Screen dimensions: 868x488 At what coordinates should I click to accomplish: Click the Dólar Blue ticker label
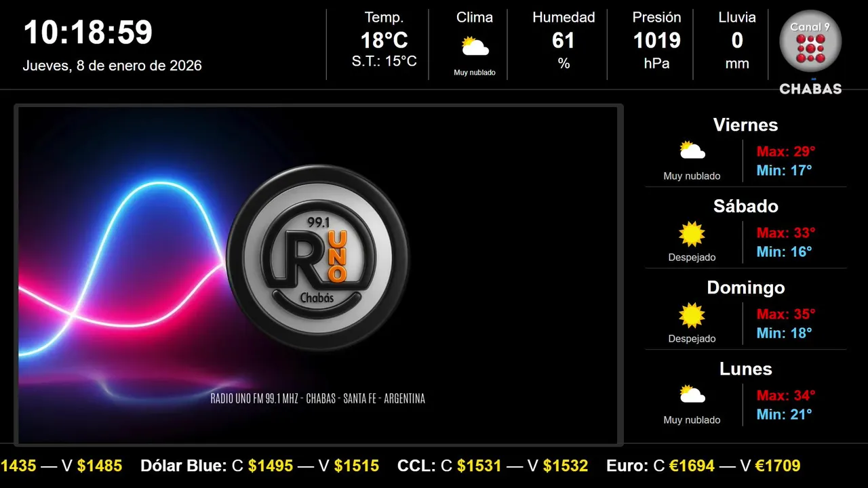(x=183, y=466)
